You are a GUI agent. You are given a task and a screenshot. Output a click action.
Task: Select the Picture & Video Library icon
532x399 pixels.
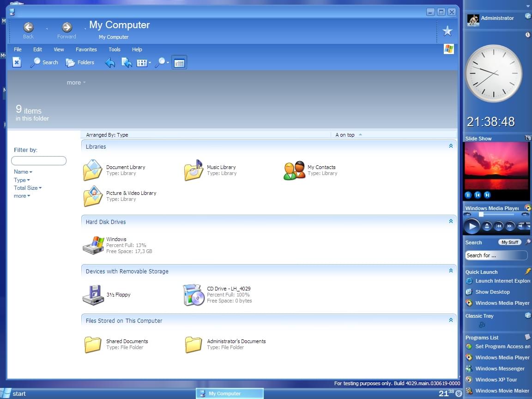[x=93, y=196]
